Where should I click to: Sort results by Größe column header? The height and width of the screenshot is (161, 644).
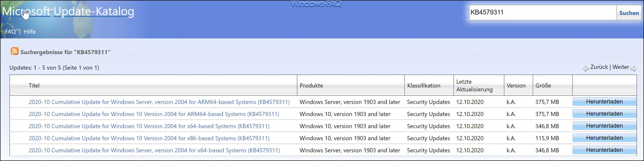[x=543, y=86]
